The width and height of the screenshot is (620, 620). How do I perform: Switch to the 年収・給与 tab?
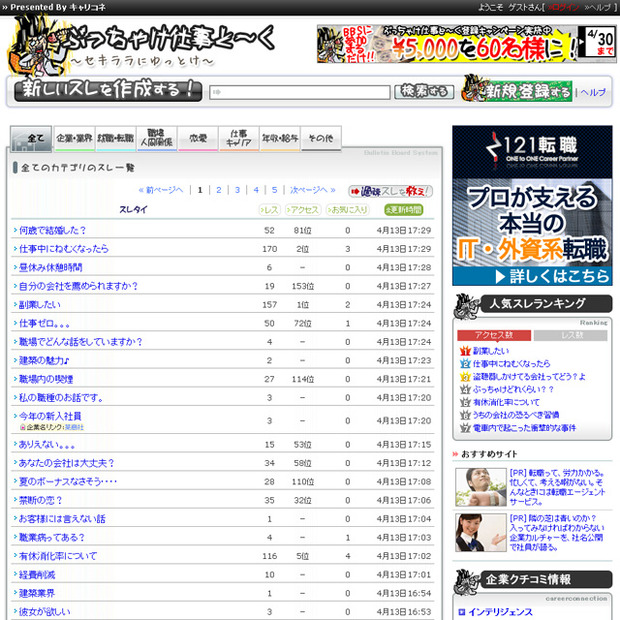[x=280, y=139]
